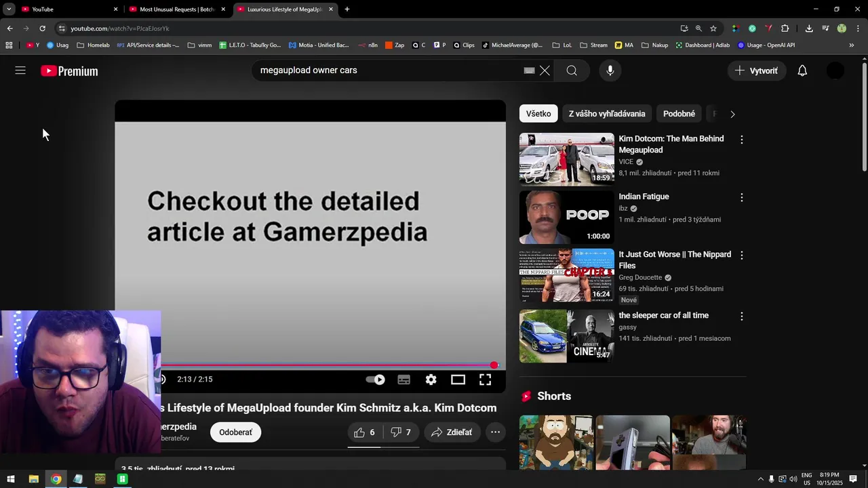
Task: Run the search with the magnifier button
Action: pos(572,70)
